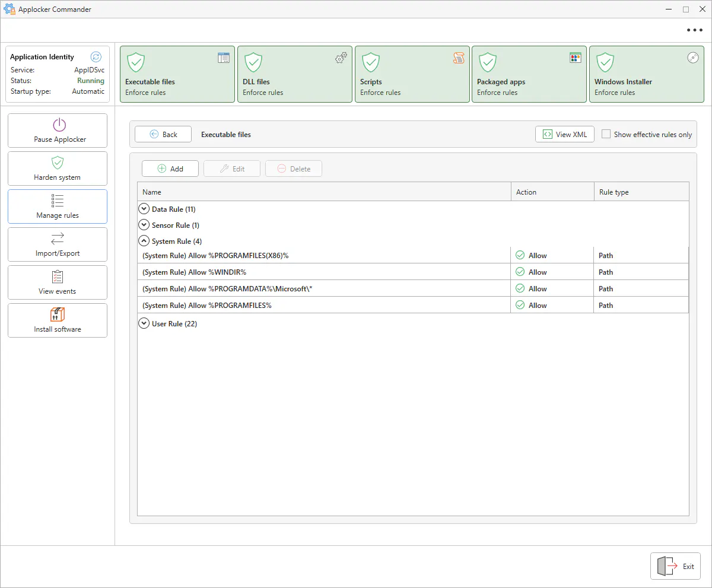Image resolution: width=712 pixels, height=588 pixels.
Task: Click the app grid icon on Packaged apps card
Action: pyautogui.click(x=576, y=58)
